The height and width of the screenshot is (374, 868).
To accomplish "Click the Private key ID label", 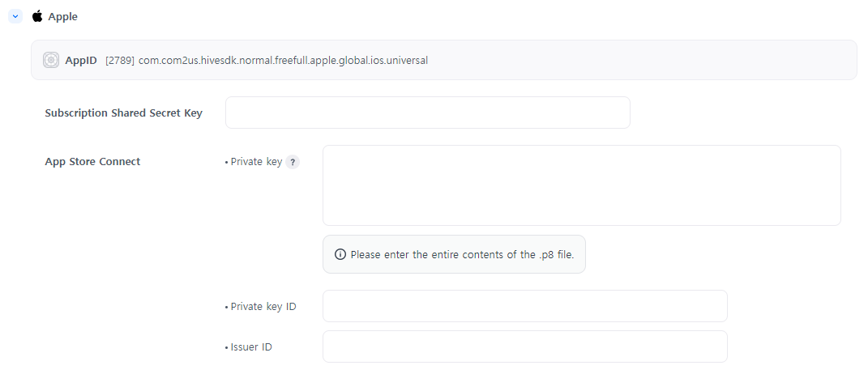I will pos(263,306).
